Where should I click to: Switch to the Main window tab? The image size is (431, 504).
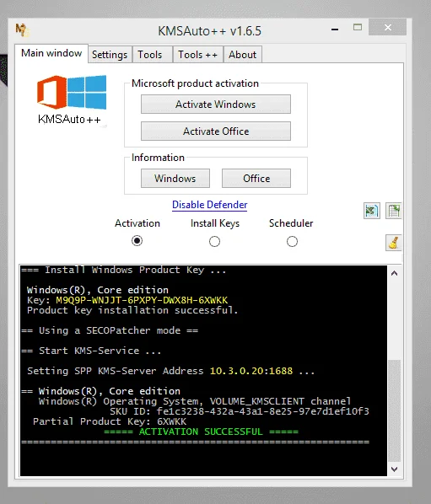point(51,53)
